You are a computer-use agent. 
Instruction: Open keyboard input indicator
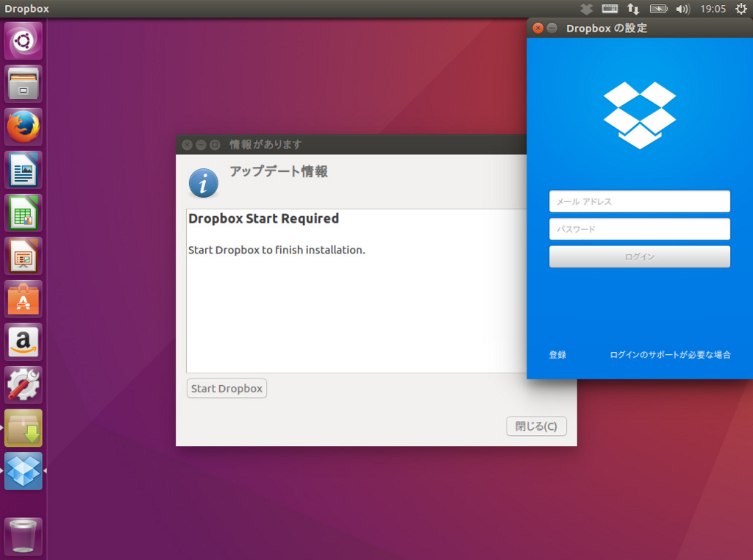point(610,9)
